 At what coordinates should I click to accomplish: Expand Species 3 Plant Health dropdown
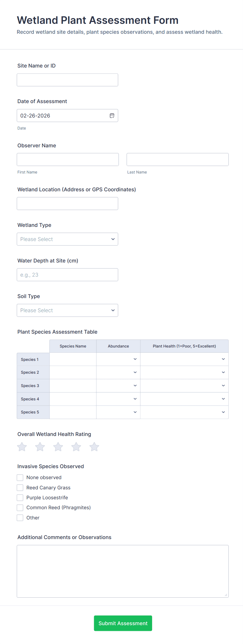coord(184,386)
